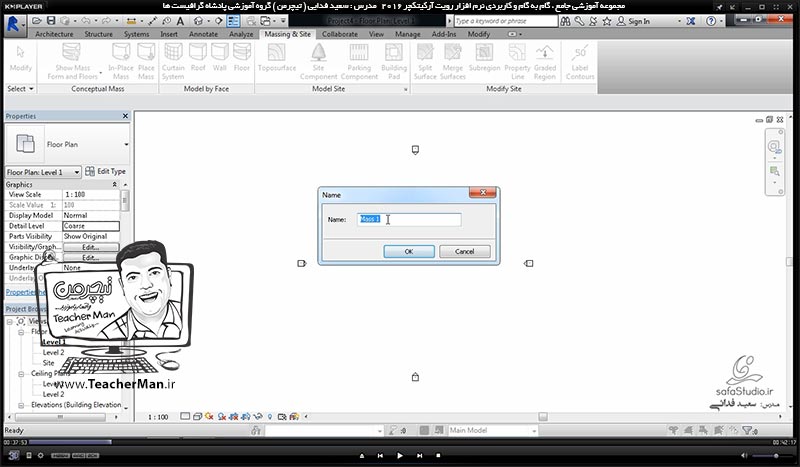The image size is (800, 467).
Task: Open the Revit application menu
Action: (14, 24)
